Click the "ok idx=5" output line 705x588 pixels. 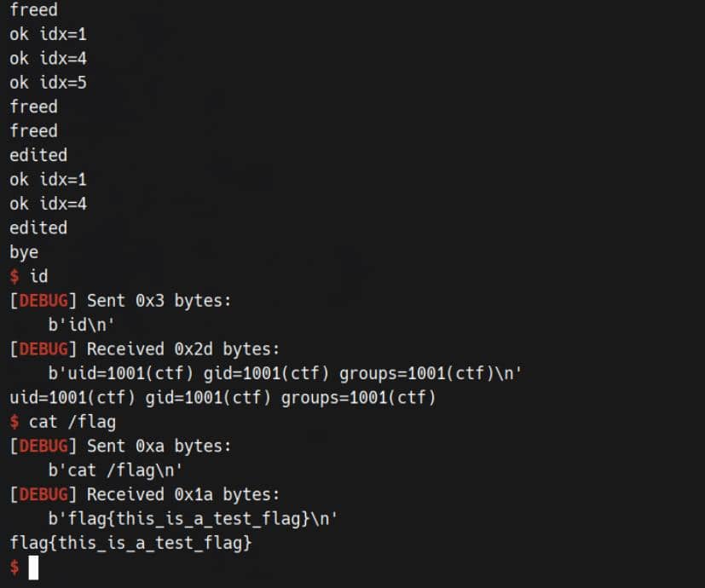pyautogui.click(x=48, y=83)
